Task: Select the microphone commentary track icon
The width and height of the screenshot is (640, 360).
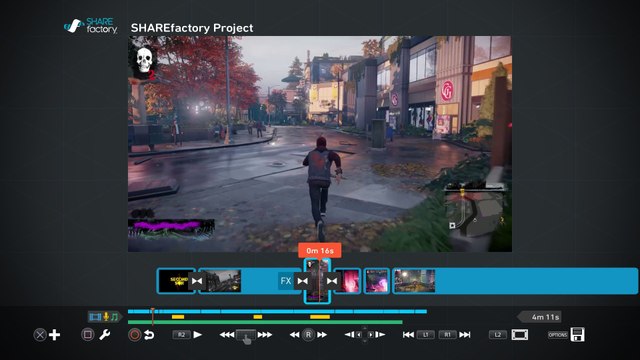Action: pos(106,317)
